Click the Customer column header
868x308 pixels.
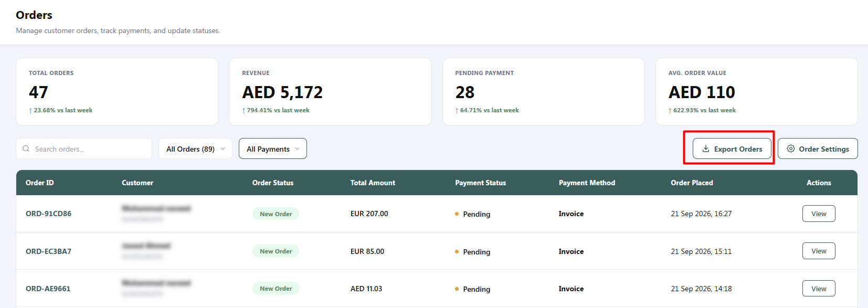(x=137, y=183)
